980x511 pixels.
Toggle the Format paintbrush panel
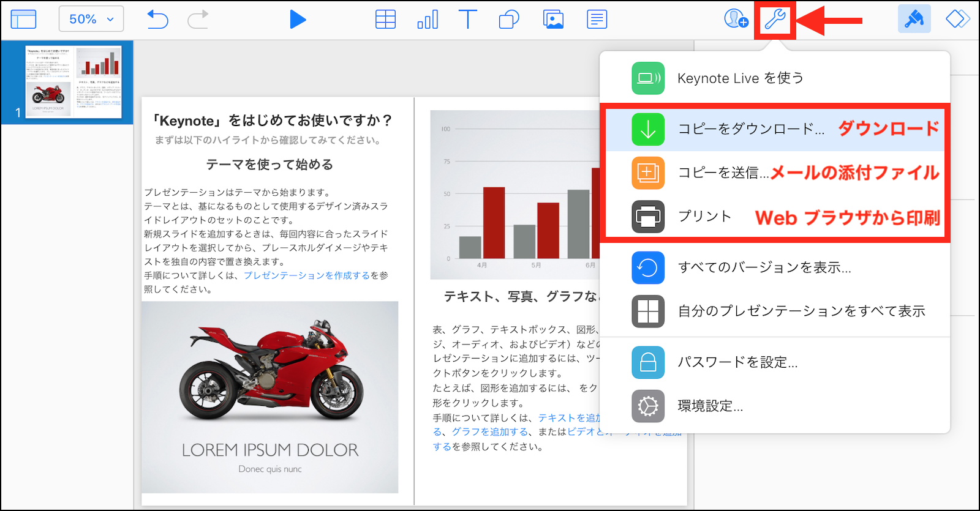click(x=914, y=20)
